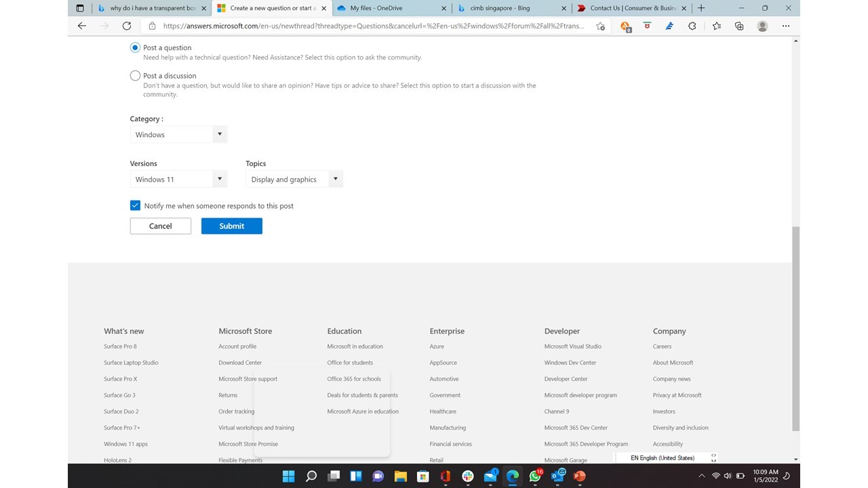Click the browser profile avatar

tap(762, 26)
